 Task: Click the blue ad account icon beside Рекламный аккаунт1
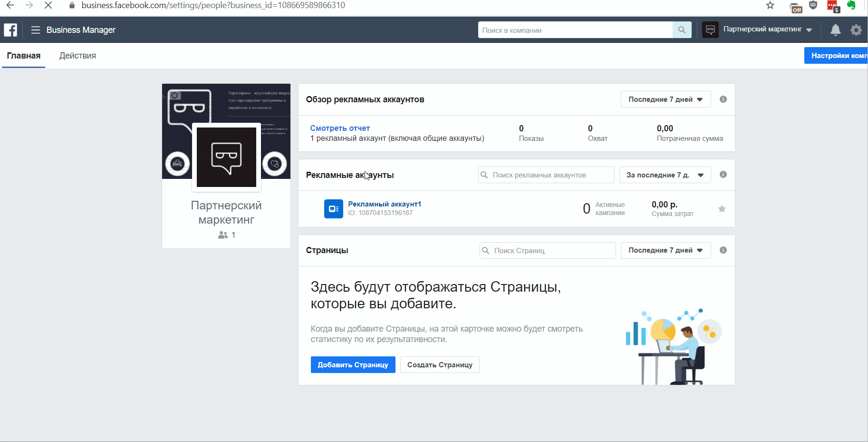tap(333, 208)
